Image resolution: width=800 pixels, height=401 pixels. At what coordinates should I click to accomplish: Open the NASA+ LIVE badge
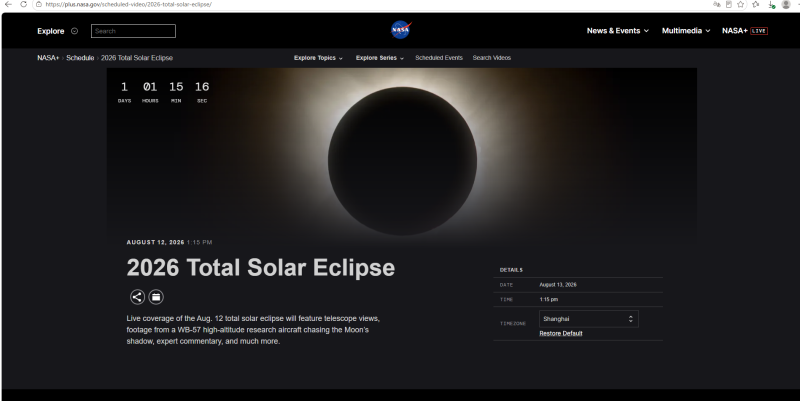(x=759, y=31)
